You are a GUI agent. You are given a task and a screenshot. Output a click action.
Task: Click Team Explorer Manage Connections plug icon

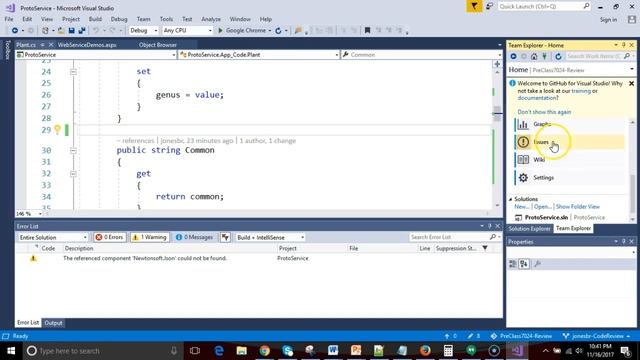[x=544, y=56]
